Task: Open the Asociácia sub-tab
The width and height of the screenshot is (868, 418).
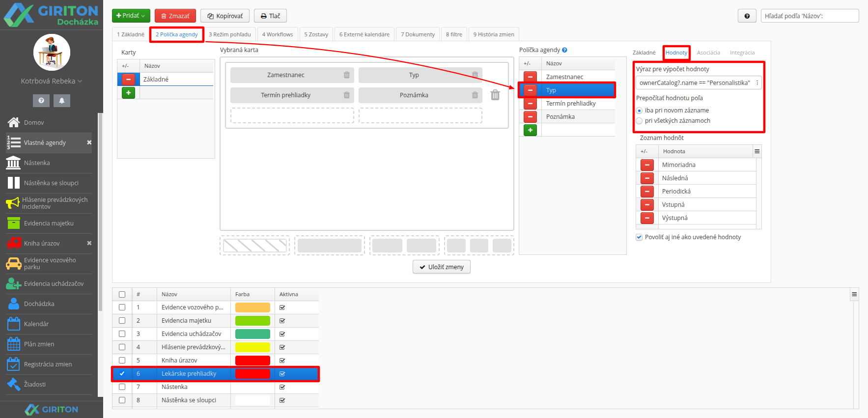Action: tap(708, 53)
